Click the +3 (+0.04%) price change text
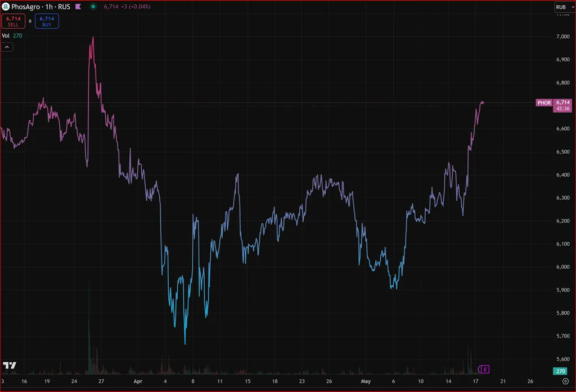Screen dimensions: 576x392 coord(136,7)
